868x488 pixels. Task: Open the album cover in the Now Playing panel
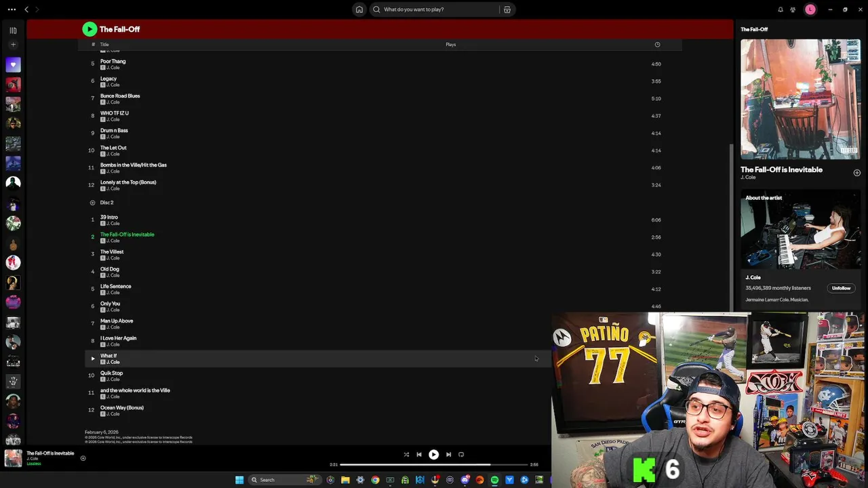pos(800,100)
